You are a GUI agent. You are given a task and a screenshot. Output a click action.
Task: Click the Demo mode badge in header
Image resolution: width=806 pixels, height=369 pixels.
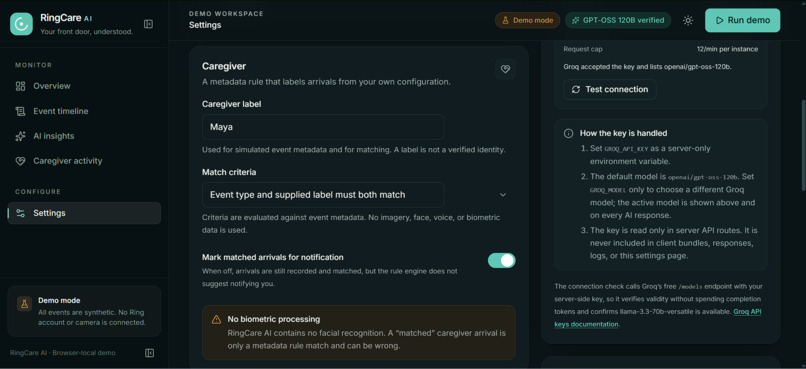coord(527,20)
